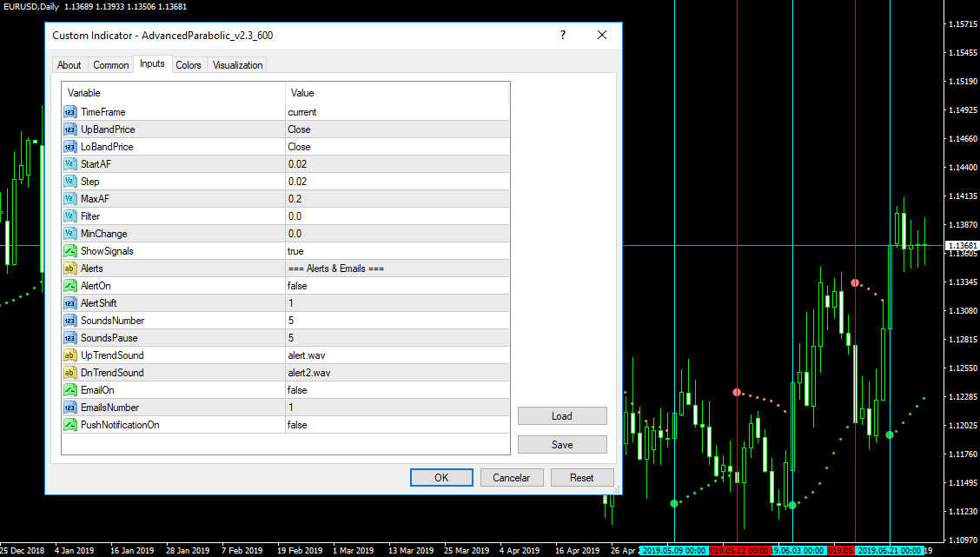The image size is (980, 557).
Task: Click the icon beside MinChange variable
Action: (x=70, y=234)
